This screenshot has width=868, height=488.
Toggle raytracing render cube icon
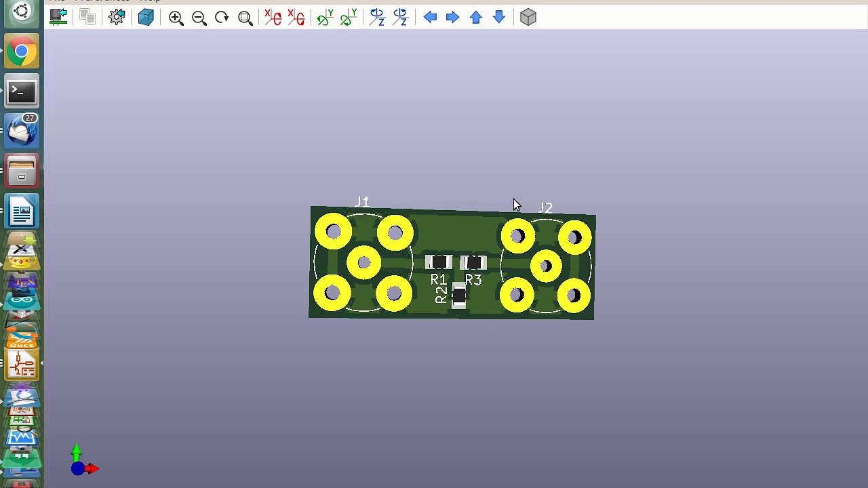pos(146,17)
